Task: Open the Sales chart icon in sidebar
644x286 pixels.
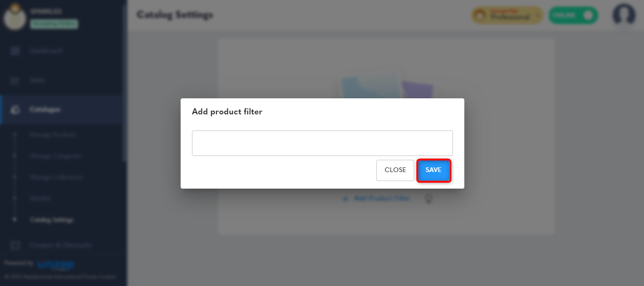Action: pos(15,80)
